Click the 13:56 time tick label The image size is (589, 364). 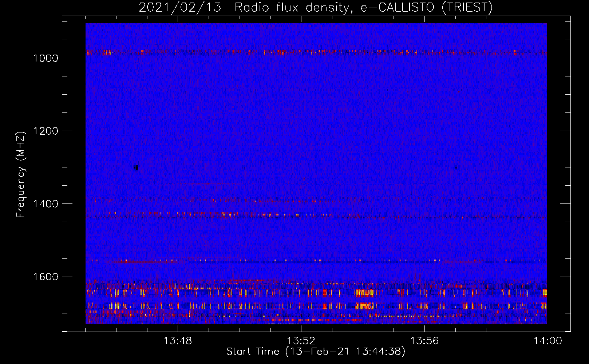pos(424,341)
